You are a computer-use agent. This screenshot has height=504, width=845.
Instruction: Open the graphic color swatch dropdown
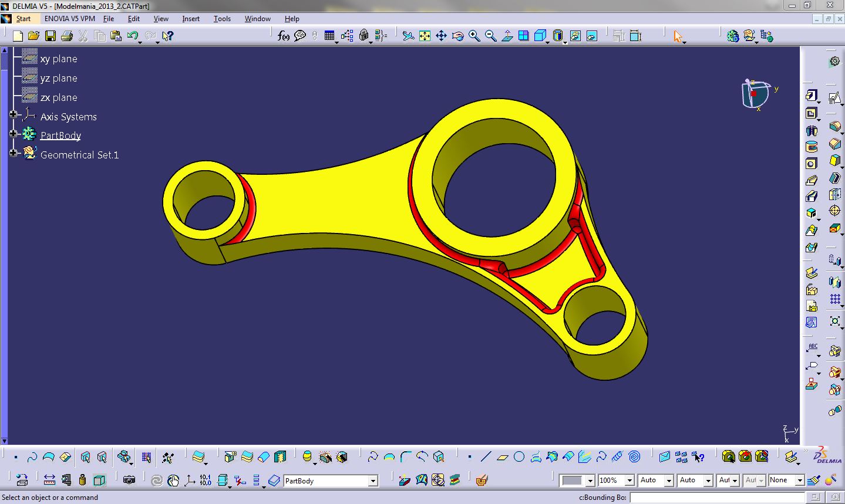tap(590, 481)
